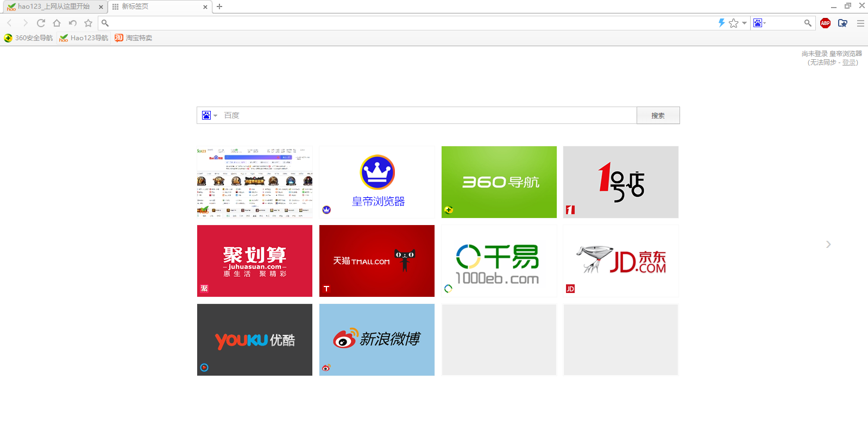
Task: Click the 搜索 button
Action: point(658,115)
